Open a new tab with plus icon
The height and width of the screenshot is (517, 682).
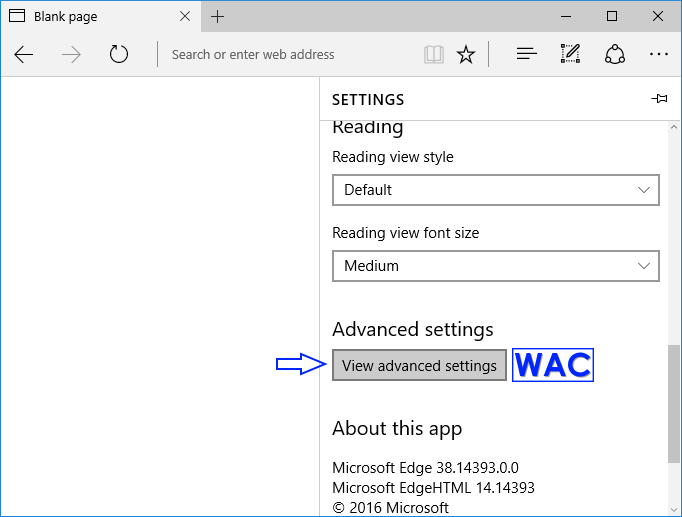click(x=217, y=17)
